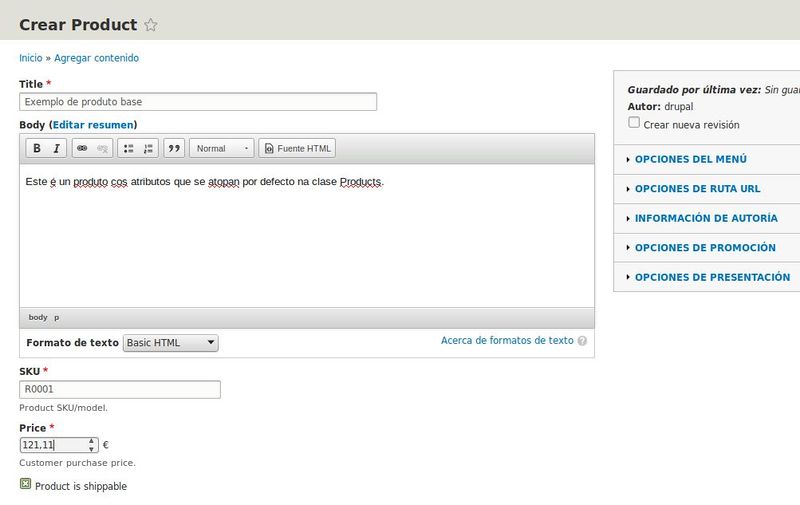
Task: Expand Opciones de ruta URL section
Action: [697, 189]
